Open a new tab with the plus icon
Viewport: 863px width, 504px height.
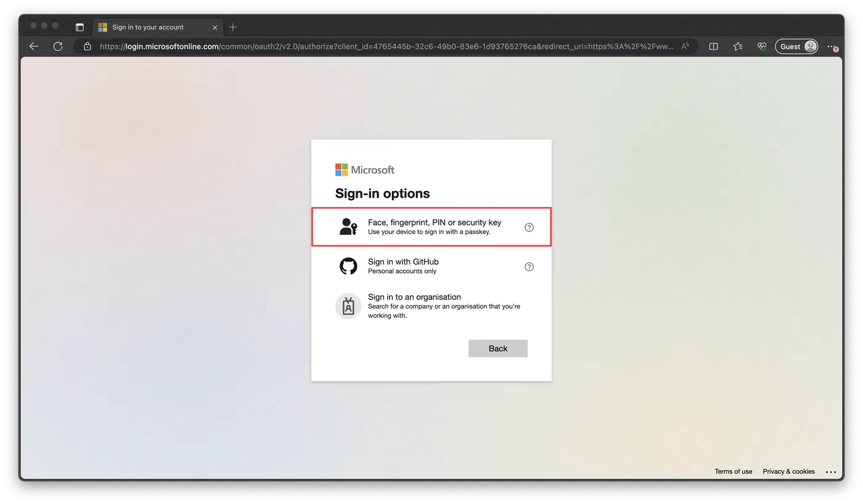coord(233,27)
